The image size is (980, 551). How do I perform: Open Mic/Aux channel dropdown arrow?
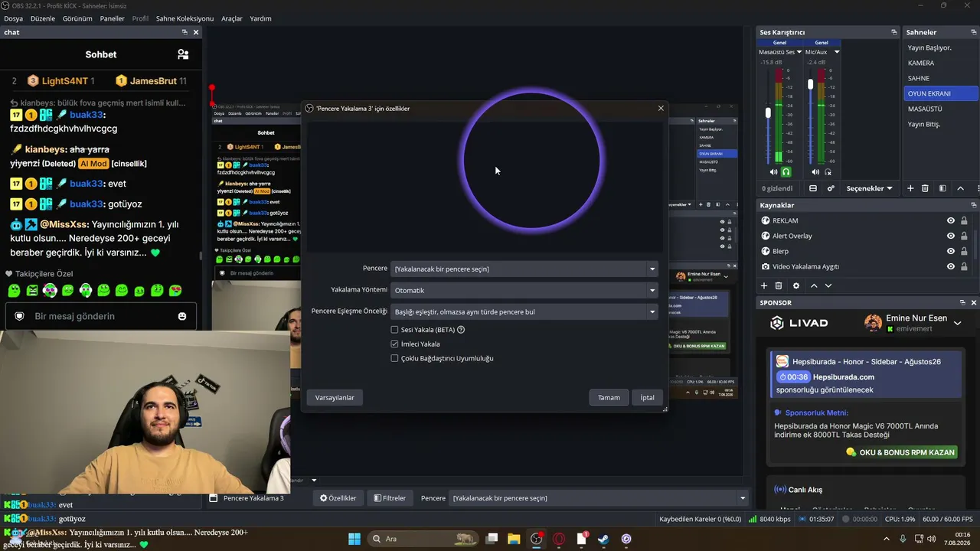coord(837,52)
